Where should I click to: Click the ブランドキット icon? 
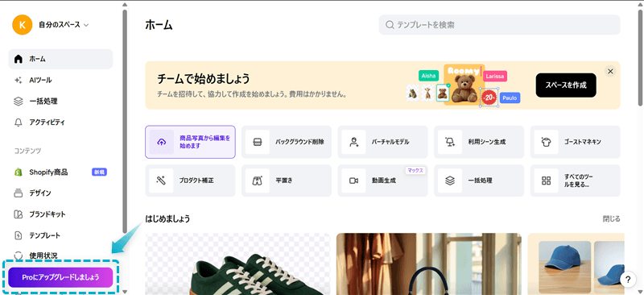(18, 214)
